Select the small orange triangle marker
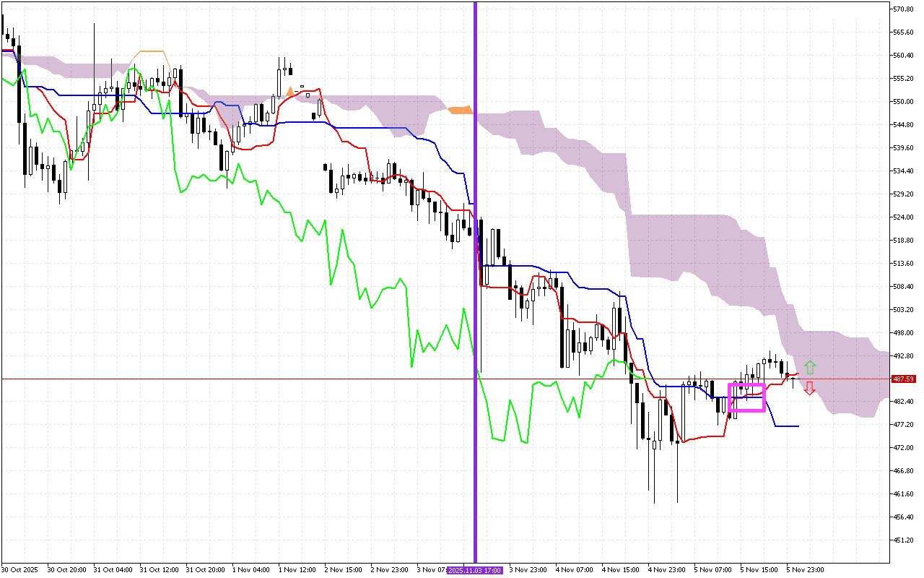 point(289,92)
